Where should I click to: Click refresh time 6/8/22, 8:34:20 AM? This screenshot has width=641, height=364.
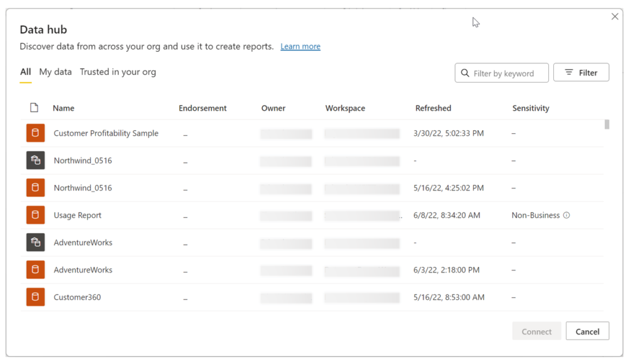click(447, 215)
